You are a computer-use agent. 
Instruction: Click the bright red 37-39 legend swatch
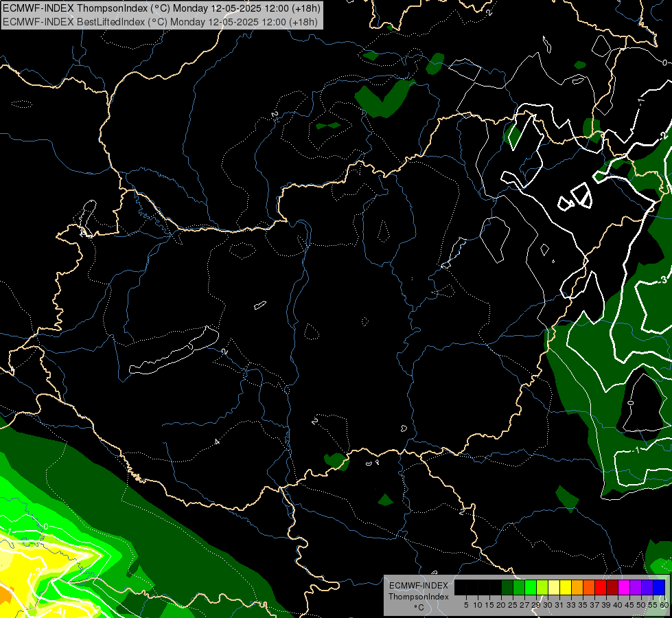point(601,587)
